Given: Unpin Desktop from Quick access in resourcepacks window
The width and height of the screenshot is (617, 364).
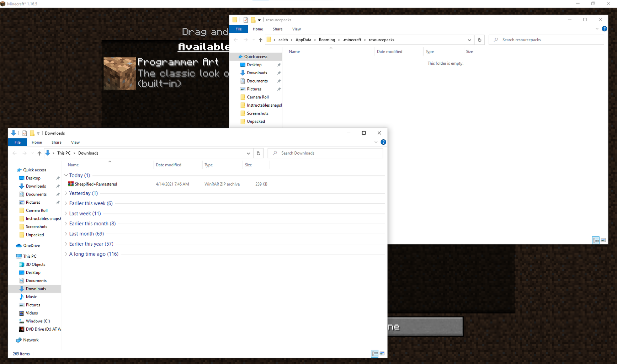Looking at the screenshot, I should (279, 65).
